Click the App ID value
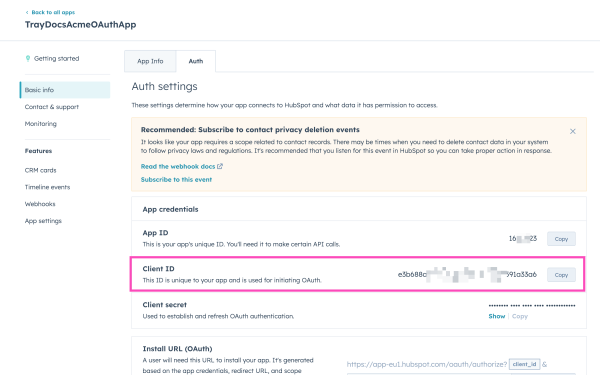 click(x=523, y=238)
